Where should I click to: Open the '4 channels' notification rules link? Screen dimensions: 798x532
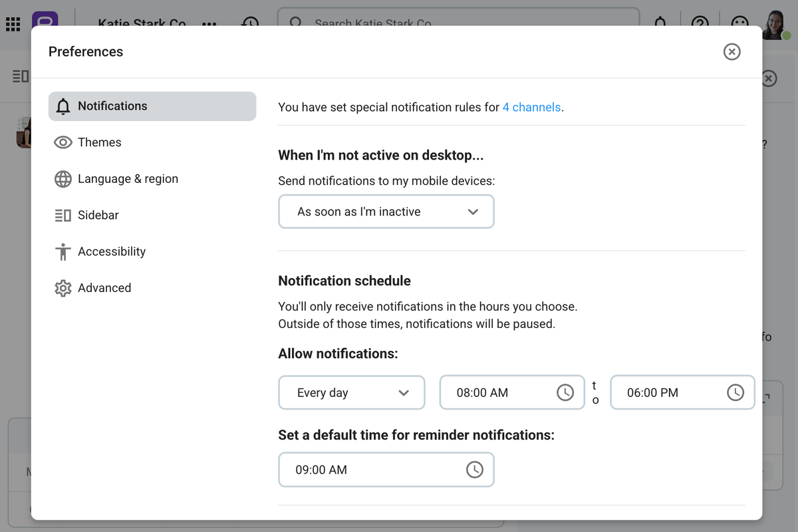531,107
